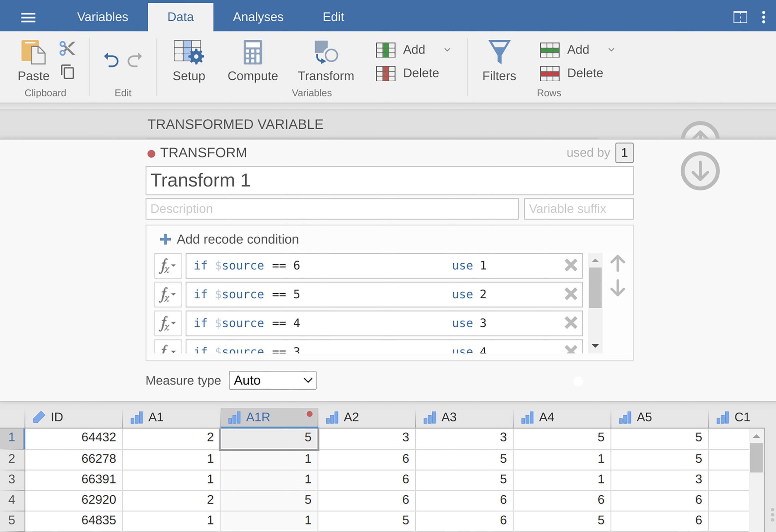Viewport: 776px width, 532px height.
Task: Add a new variable column
Action: coord(401,50)
